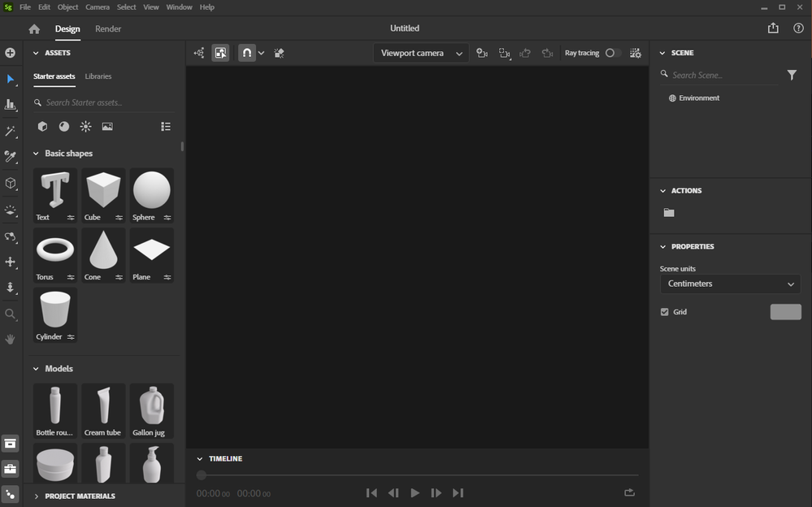Viewport: 812px width, 507px height.
Task: Select the arrow Select tool
Action: (x=11, y=79)
